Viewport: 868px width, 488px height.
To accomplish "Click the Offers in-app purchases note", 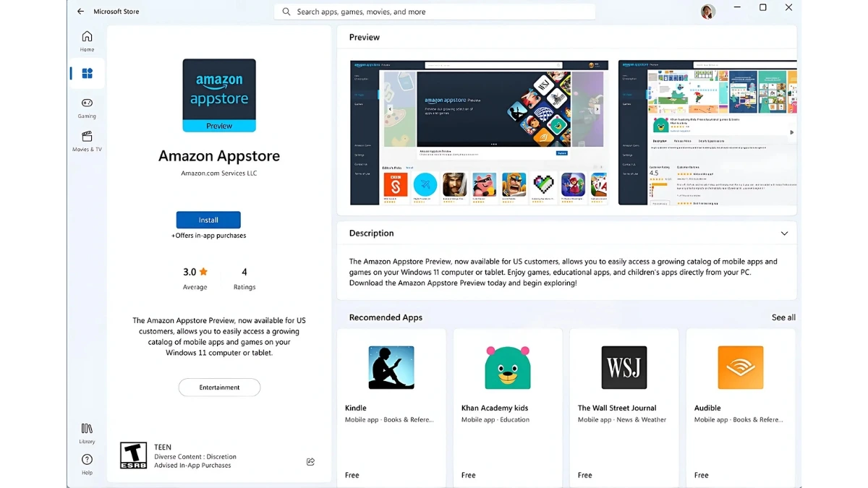I will point(208,236).
